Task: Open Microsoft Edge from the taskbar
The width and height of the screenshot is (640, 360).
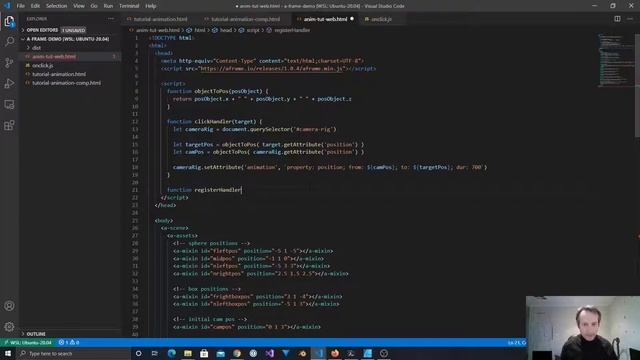Action: tap(171, 353)
